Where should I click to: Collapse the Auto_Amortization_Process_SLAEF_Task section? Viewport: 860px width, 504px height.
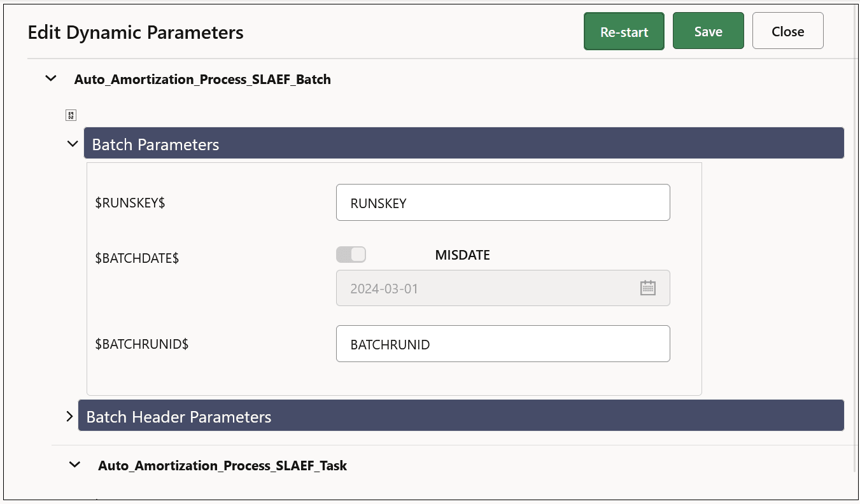[x=74, y=465]
